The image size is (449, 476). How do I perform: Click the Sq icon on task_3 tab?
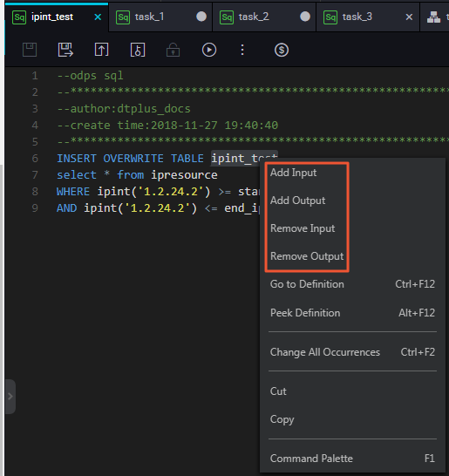(x=330, y=17)
